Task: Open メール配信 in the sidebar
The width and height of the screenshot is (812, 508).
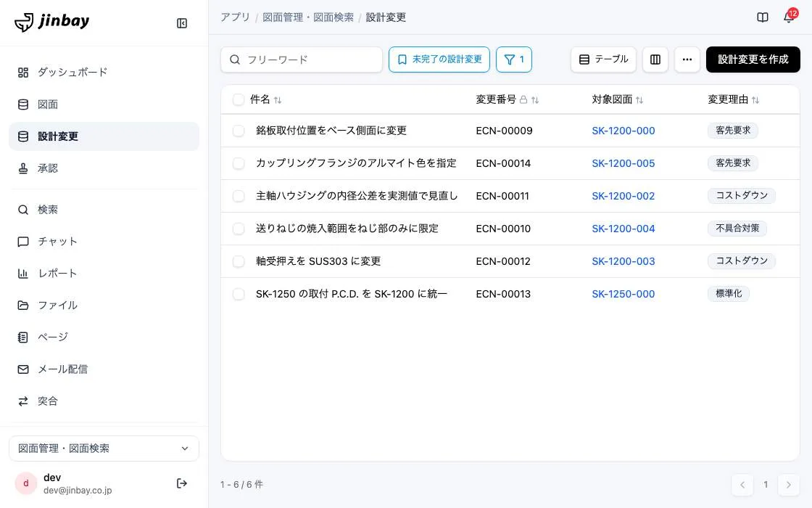Action: pos(104,369)
